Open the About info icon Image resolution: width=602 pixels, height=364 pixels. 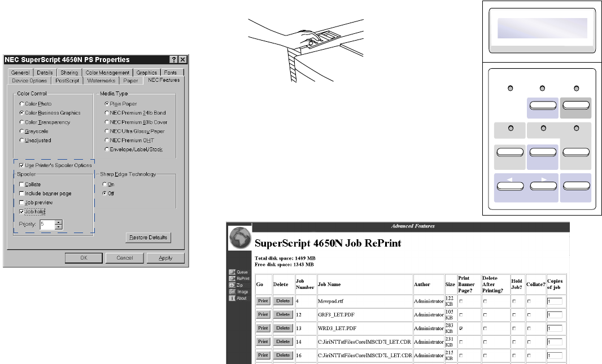coord(232,298)
